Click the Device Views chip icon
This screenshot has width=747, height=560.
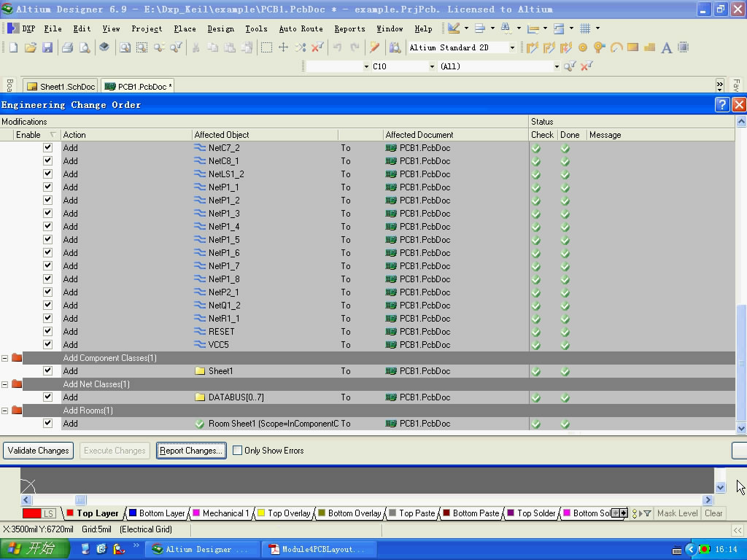(x=104, y=47)
